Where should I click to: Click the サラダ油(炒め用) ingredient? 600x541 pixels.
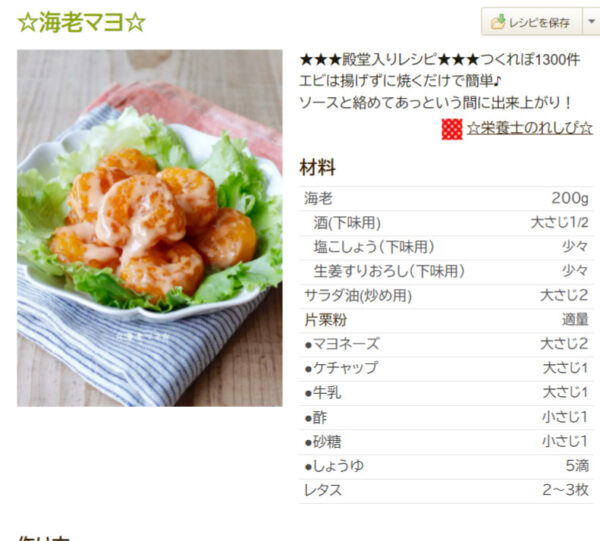coord(358,296)
